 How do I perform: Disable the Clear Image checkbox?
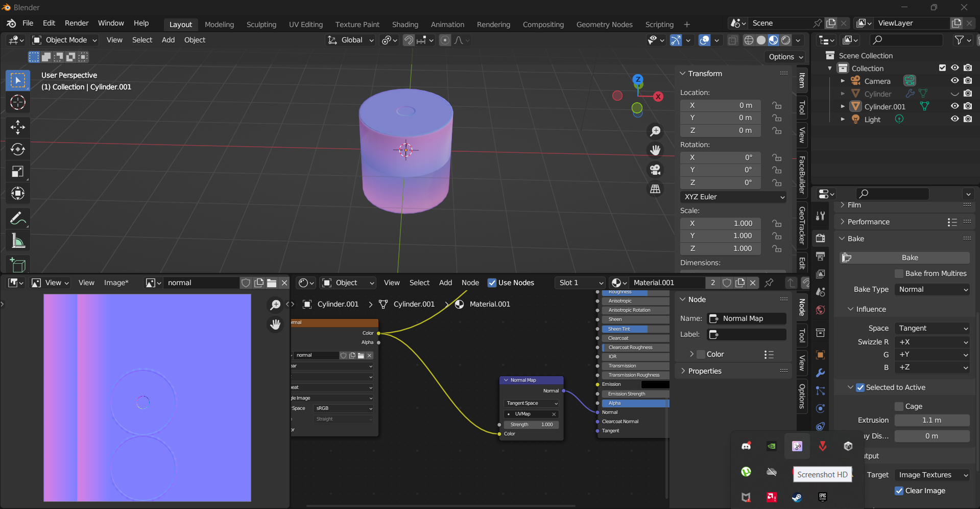pyautogui.click(x=899, y=491)
